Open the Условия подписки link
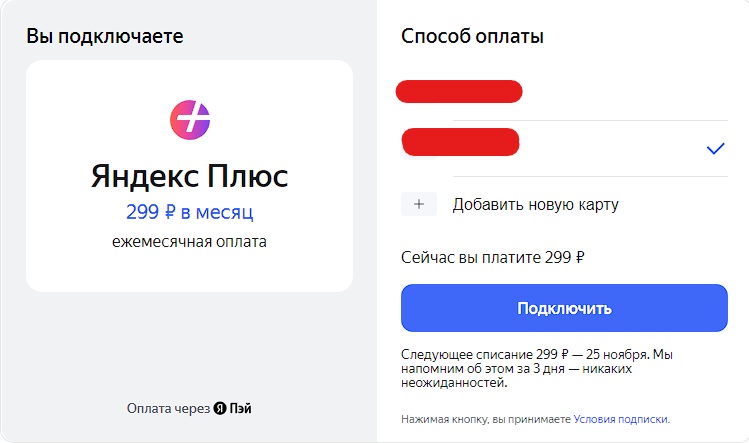749x443 pixels. (x=620, y=420)
